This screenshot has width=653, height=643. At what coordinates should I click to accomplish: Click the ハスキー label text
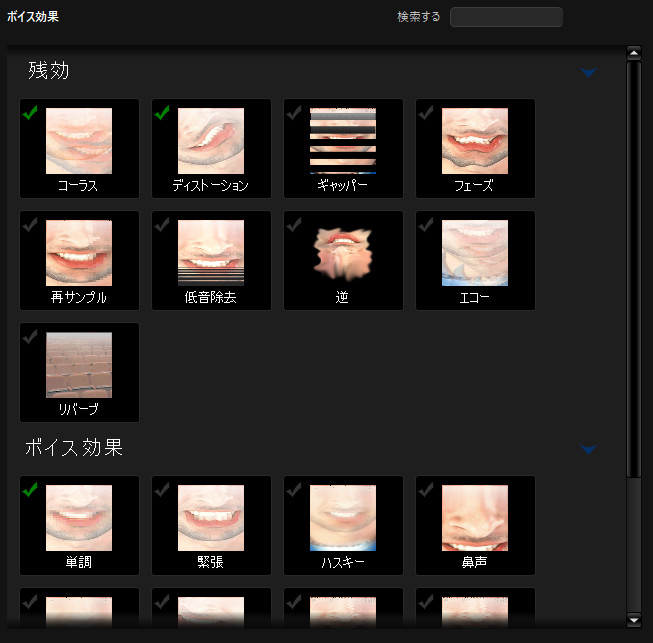[343, 563]
